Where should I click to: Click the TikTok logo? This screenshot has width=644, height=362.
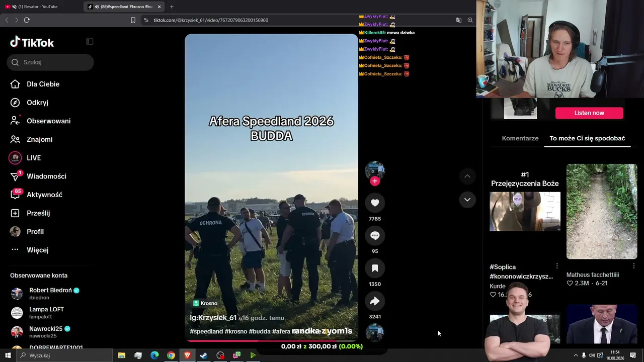[32, 42]
